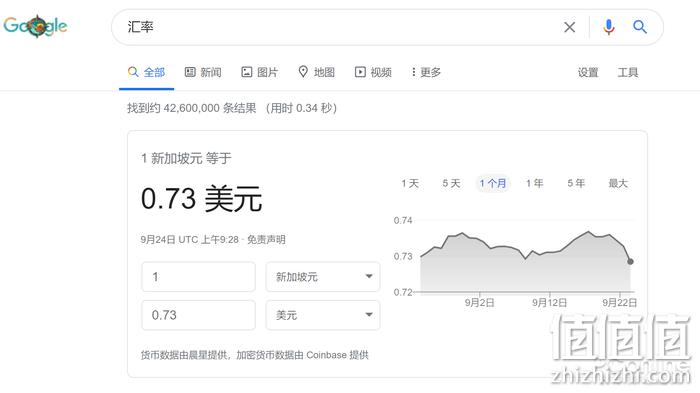The height and width of the screenshot is (393, 700).
Task: Click the blue magnifier search icon
Action: pos(640,27)
